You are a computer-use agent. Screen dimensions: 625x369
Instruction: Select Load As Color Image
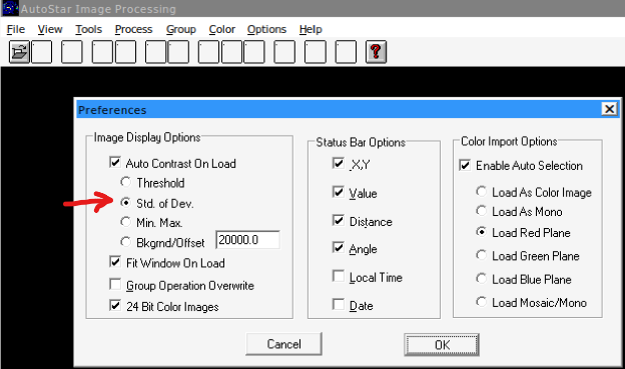point(482,192)
